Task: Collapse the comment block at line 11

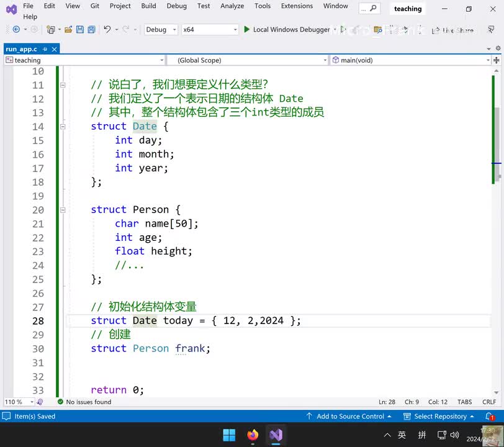Action: [63, 85]
